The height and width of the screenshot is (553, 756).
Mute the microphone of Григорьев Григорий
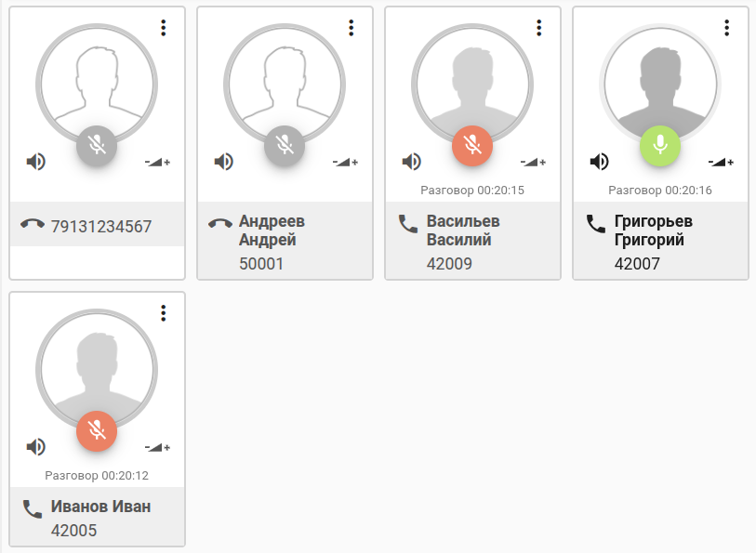660,145
